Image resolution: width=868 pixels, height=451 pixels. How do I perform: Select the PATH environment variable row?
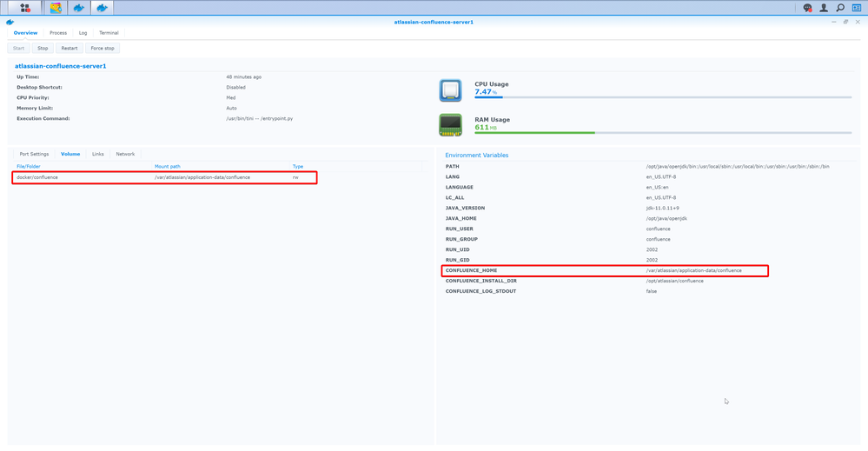click(647, 167)
